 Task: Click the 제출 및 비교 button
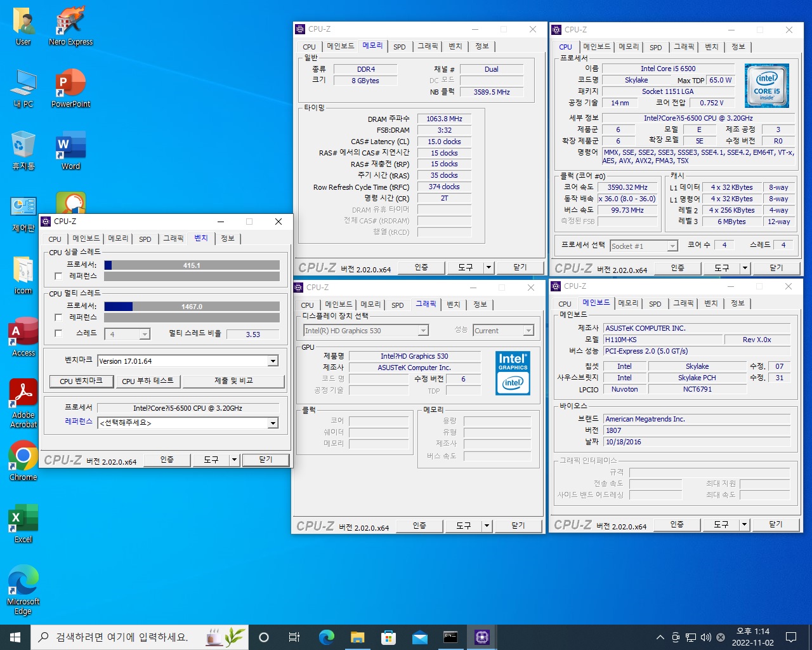tap(233, 381)
